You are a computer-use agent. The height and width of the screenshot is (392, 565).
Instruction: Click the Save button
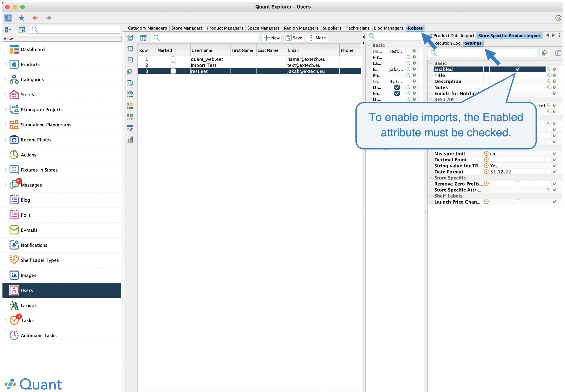click(294, 38)
